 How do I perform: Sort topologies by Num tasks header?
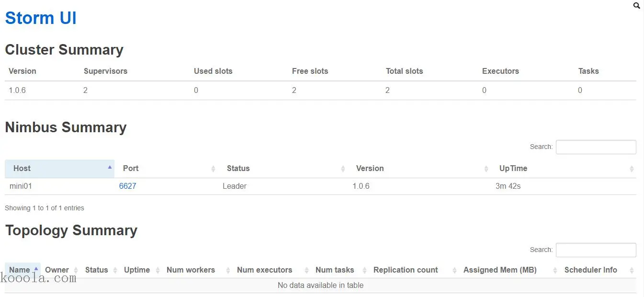click(335, 270)
